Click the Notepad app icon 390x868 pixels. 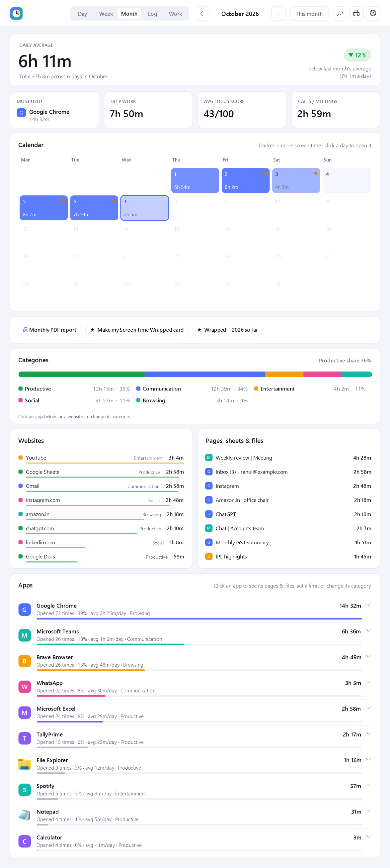pyautogui.click(x=25, y=816)
